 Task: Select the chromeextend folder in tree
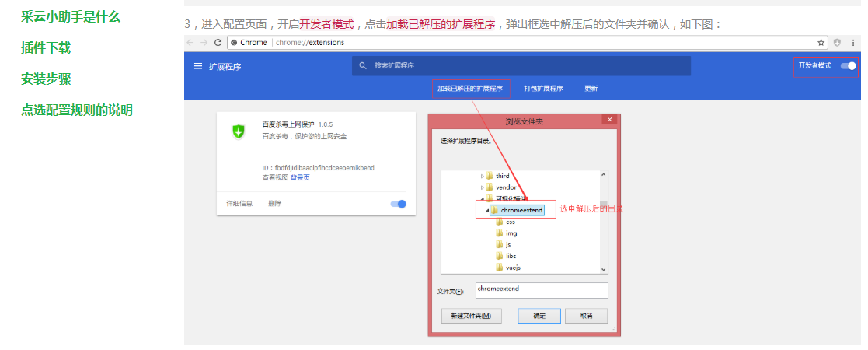tap(521, 210)
